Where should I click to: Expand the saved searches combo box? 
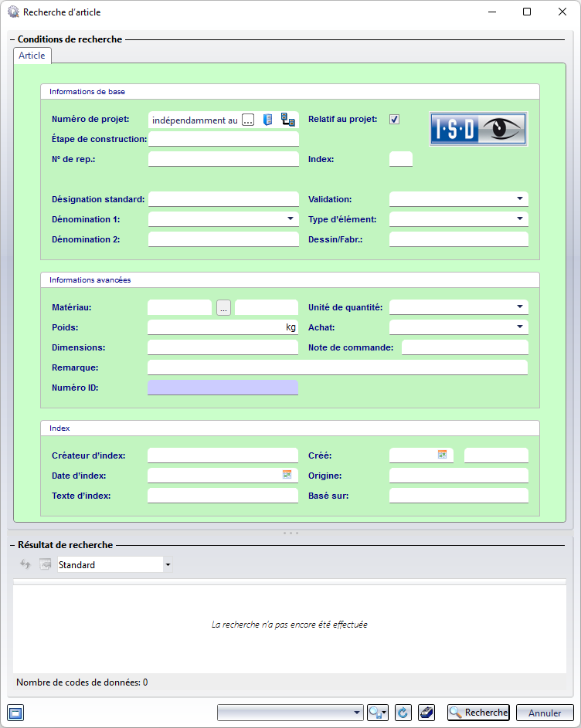356,713
